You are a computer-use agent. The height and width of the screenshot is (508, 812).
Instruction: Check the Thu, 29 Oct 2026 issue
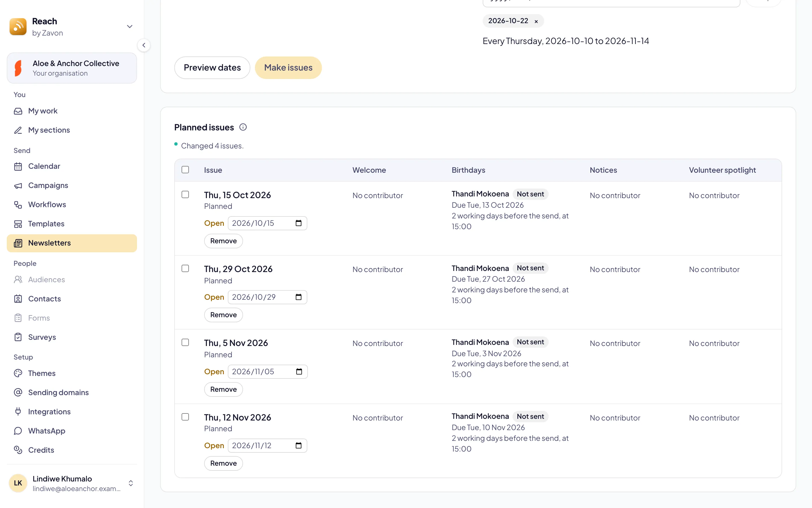click(185, 268)
